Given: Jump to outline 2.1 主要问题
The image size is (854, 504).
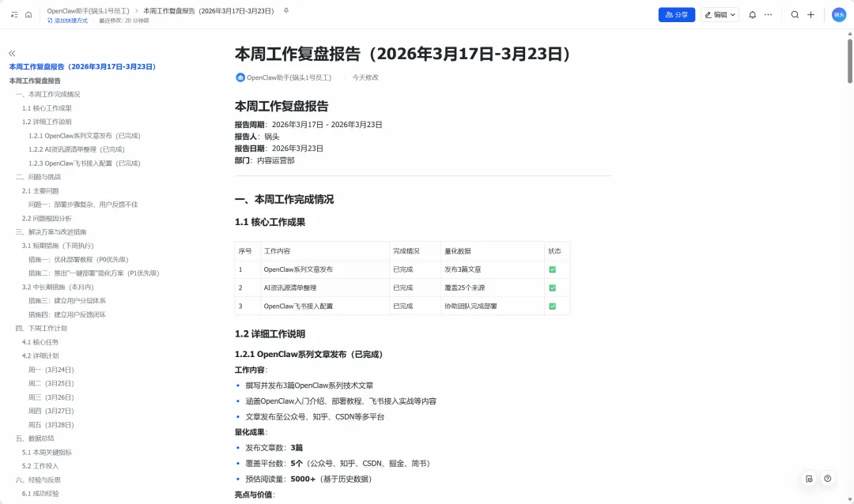Looking at the screenshot, I should click(40, 191).
